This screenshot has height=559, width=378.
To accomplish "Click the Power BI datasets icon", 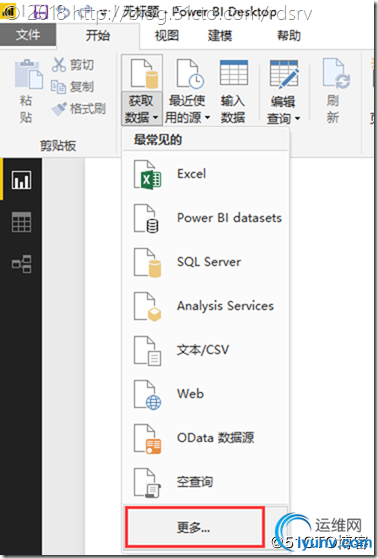I will (147, 219).
